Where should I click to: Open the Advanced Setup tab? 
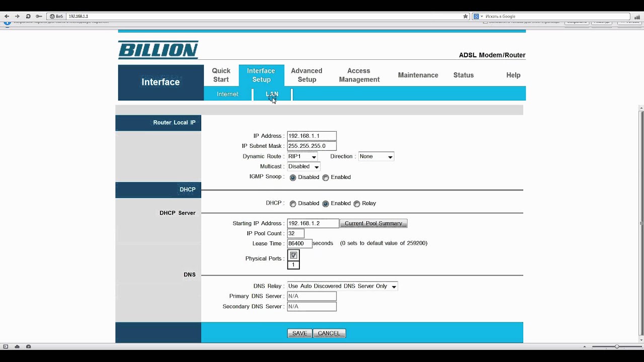pyautogui.click(x=306, y=75)
